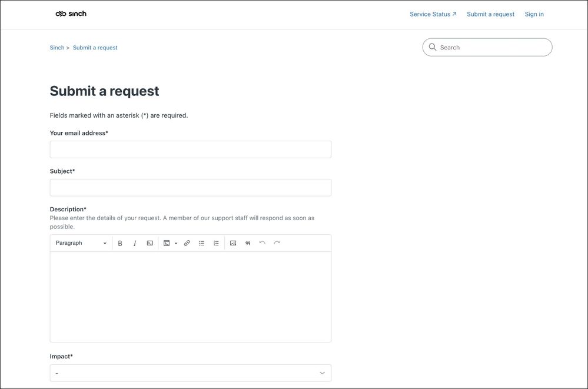Click the 'Please enter the details' hint text
588x389 pixels.
(182, 222)
